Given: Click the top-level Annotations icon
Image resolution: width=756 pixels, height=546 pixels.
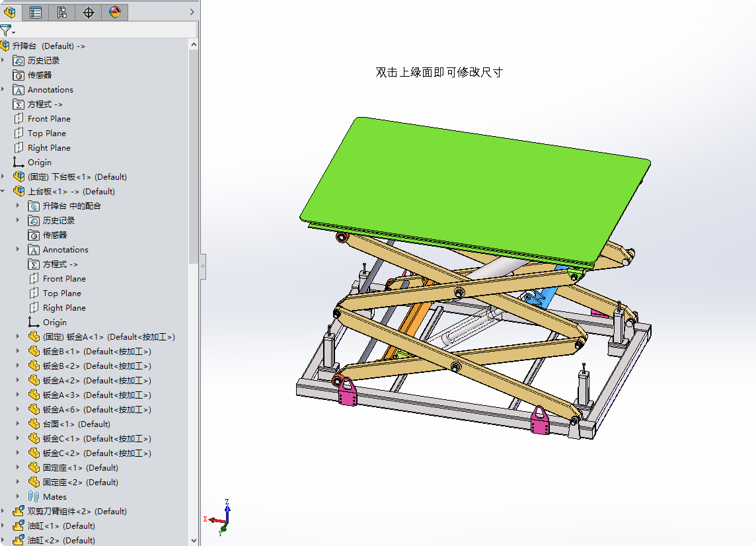Looking at the screenshot, I should [x=19, y=90].
